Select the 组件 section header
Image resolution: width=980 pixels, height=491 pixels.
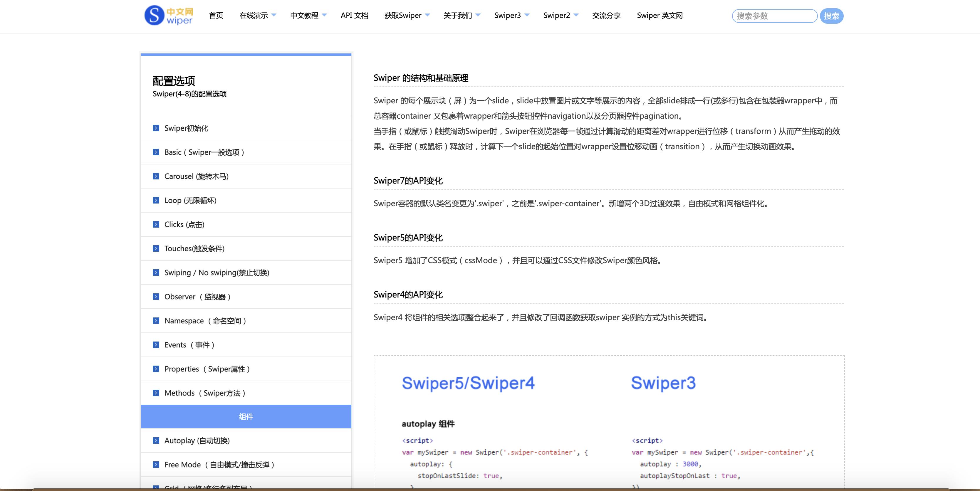(246, 416)
